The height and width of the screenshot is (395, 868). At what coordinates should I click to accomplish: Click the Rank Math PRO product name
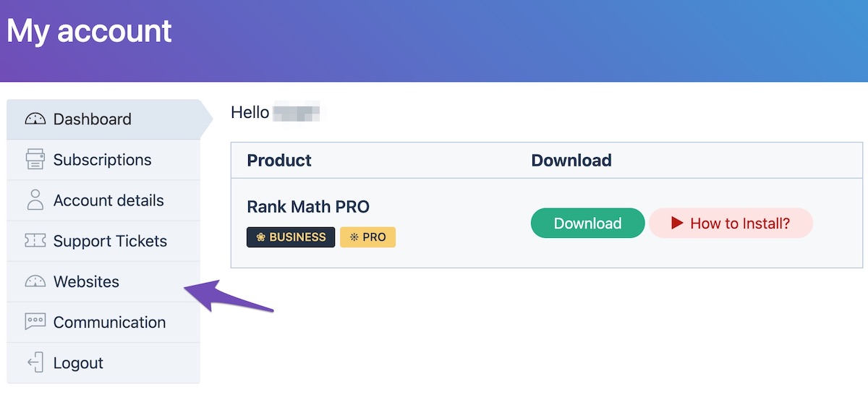click(x=308, y=207)
